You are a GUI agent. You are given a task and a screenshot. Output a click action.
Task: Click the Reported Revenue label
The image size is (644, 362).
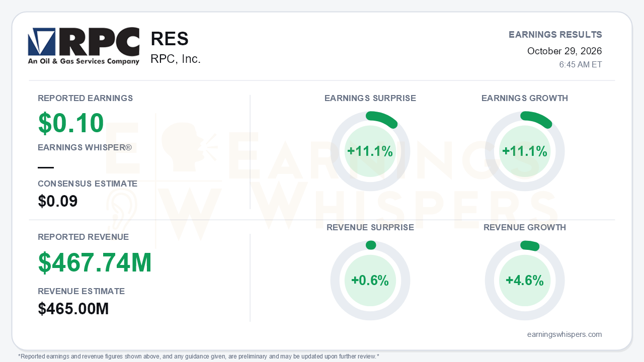[84, 237]
